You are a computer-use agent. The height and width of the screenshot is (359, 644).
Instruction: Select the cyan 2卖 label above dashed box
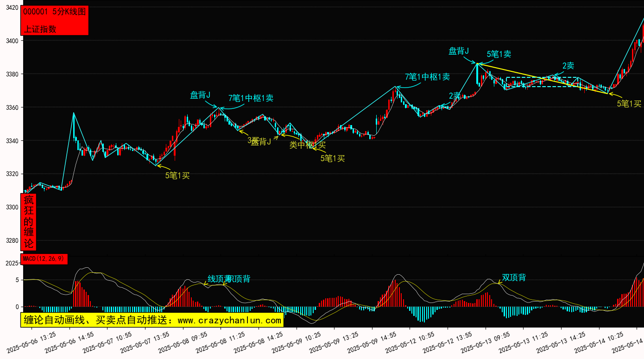coord(568,66)
